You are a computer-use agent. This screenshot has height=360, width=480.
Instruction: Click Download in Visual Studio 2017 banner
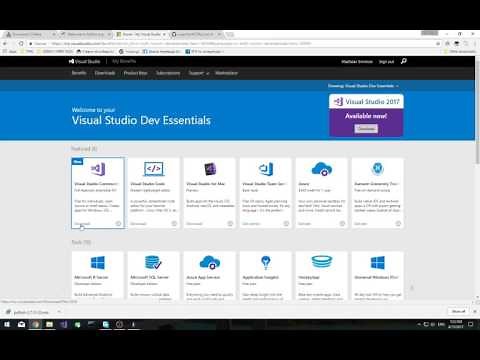tap(366, 129)
